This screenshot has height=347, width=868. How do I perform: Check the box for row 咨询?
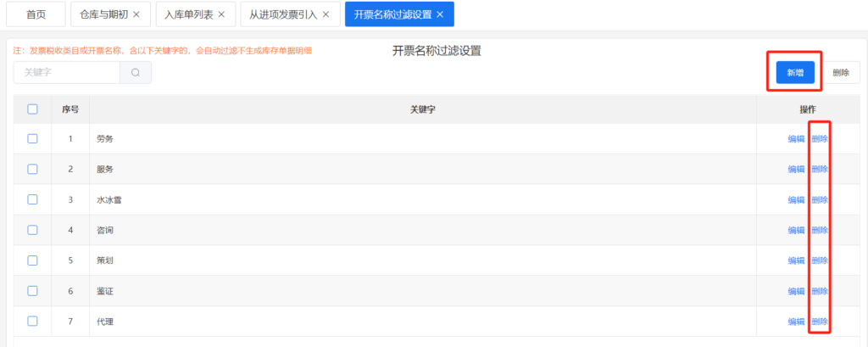[x=33, y=229]
